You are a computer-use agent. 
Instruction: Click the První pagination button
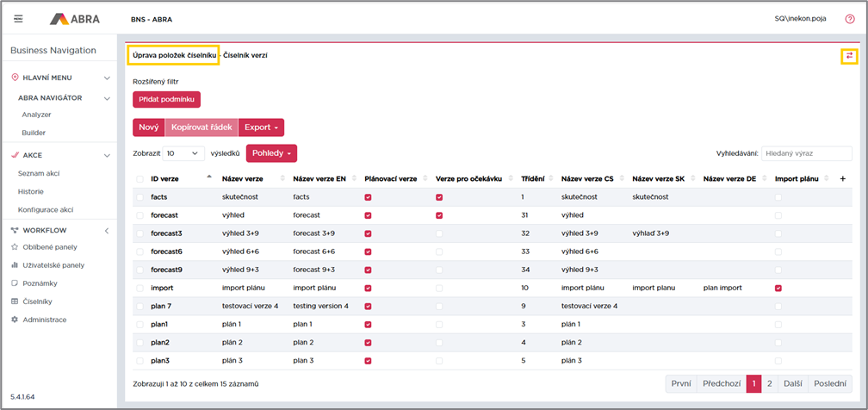click(681, 383)
